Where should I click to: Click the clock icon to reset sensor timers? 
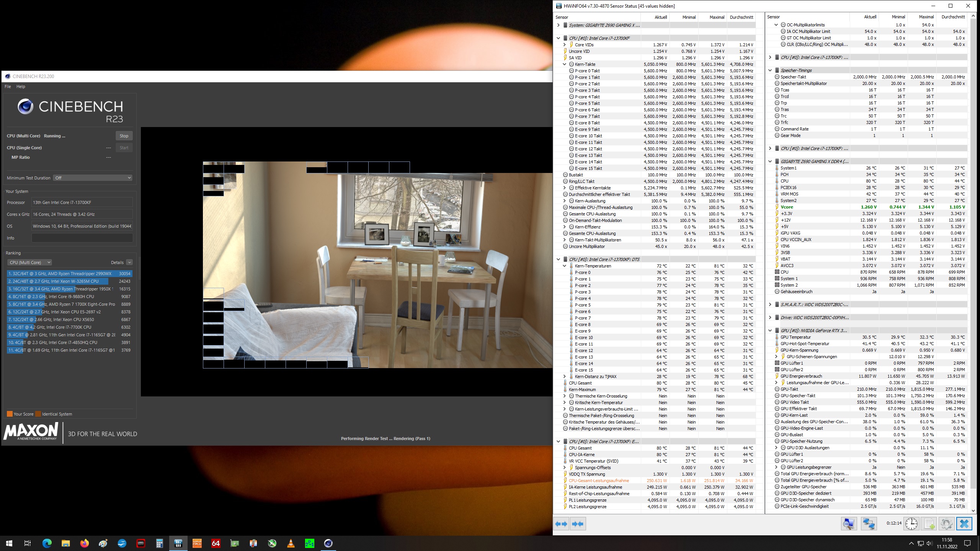coord(911,523)
